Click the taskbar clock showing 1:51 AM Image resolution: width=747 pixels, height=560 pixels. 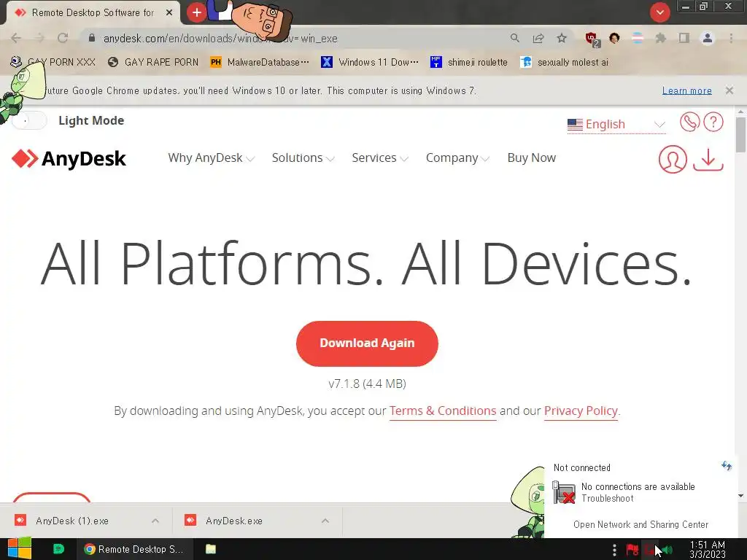pos(707,549)
